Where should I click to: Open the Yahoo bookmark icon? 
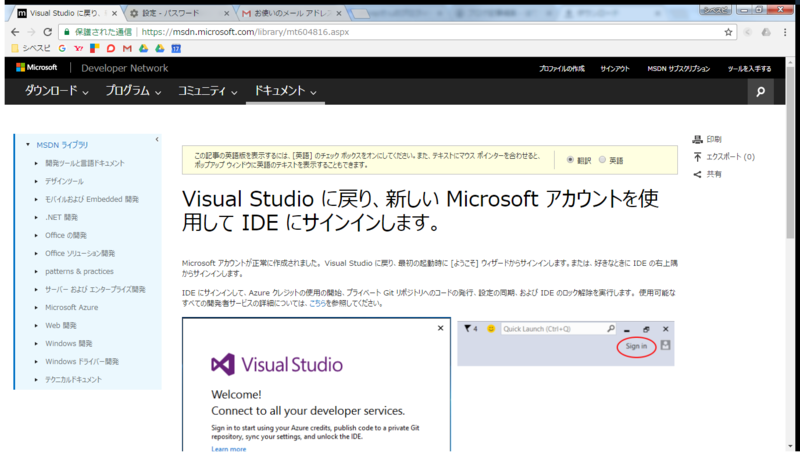[79, 48]
